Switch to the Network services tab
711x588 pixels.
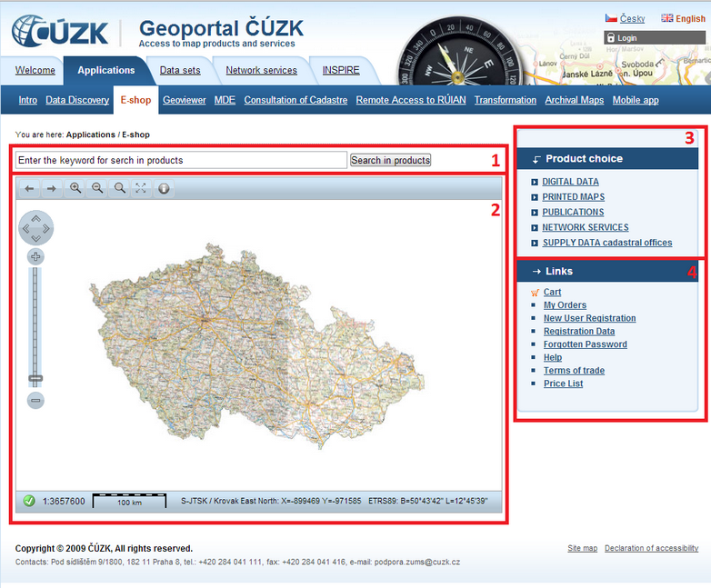click(261, 70)
